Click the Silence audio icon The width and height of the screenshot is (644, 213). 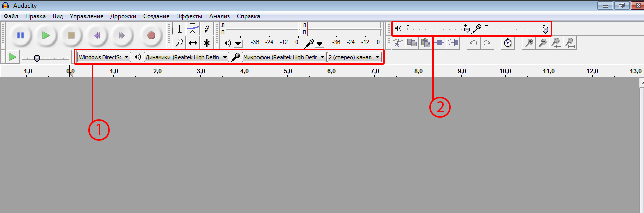[x=453, y=43]
